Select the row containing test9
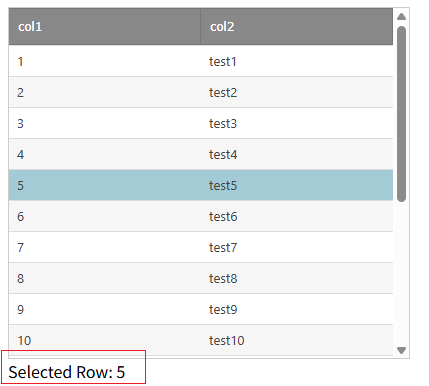429x386 pixels. [201, 309]
